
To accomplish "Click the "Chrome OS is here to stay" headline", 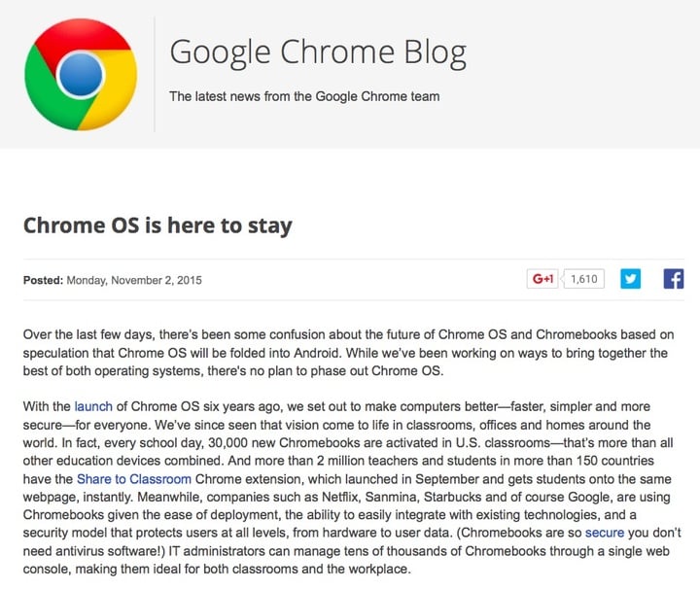I will coord(157,225).
